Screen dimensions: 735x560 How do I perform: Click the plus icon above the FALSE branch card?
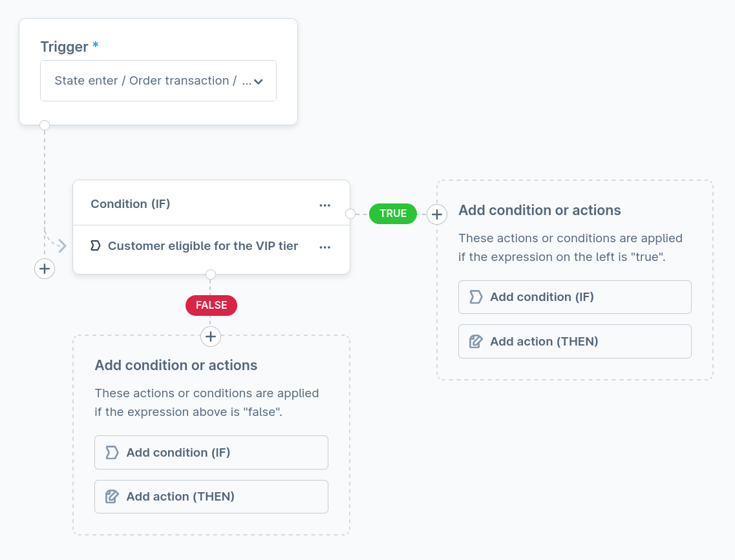211,337
